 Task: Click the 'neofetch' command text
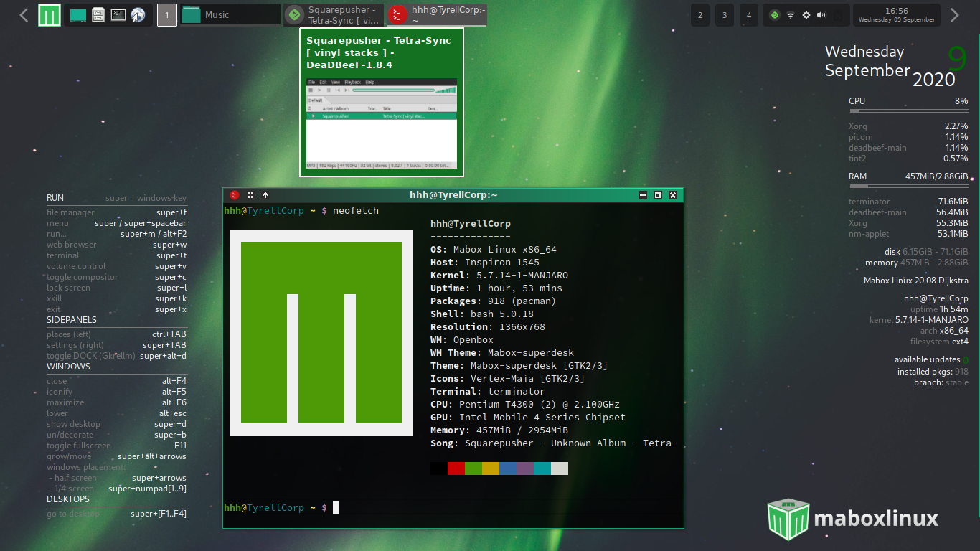[x=356, y=210]
